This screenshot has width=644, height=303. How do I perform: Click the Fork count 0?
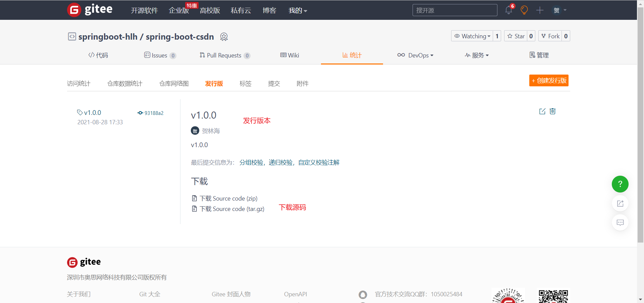pos(566,36)
